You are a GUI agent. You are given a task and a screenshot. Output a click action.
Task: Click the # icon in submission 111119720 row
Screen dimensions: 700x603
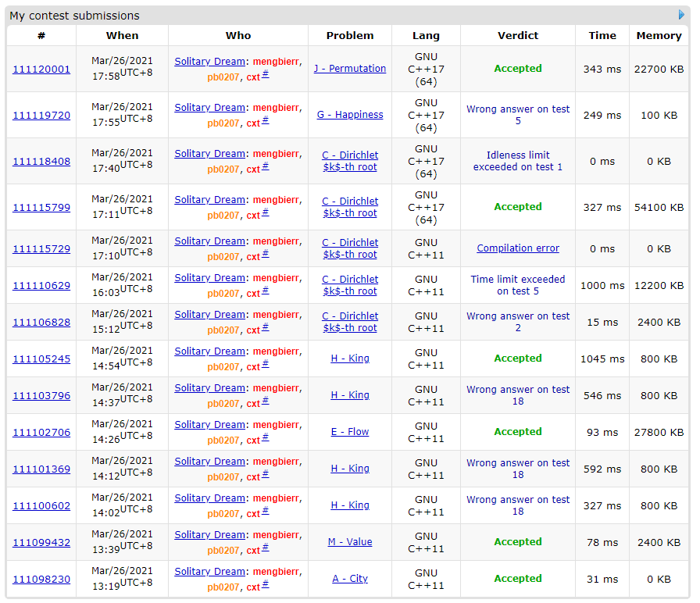(x=266, y=121)
